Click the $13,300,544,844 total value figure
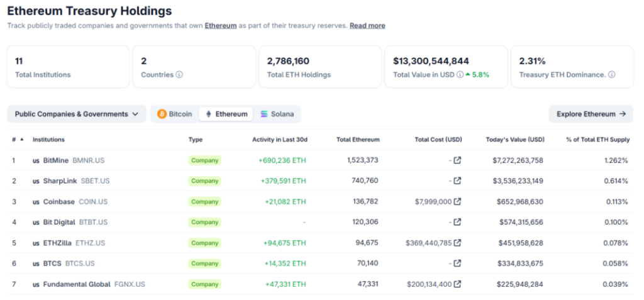644x300 pixels. [x=431, y=61]
